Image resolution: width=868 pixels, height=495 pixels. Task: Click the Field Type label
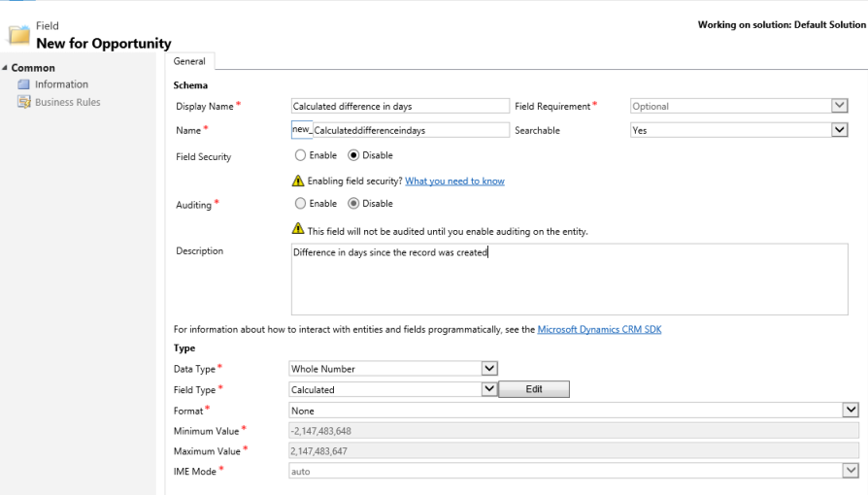click(194, 390)
